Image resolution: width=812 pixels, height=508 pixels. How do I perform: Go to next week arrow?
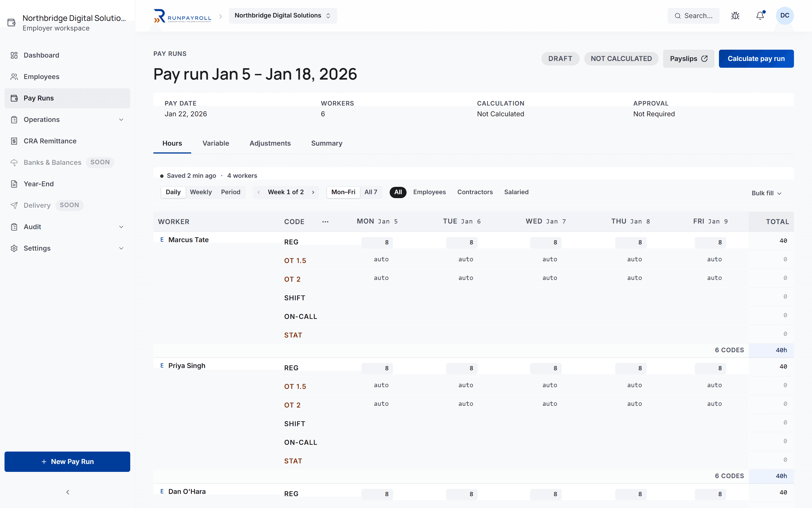313,192
